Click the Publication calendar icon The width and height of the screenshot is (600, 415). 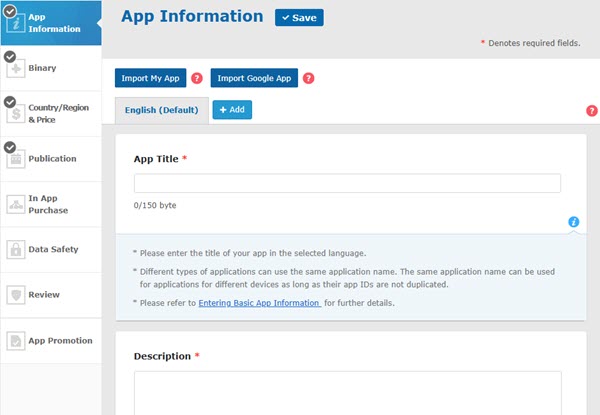click(x=16, y=159)
